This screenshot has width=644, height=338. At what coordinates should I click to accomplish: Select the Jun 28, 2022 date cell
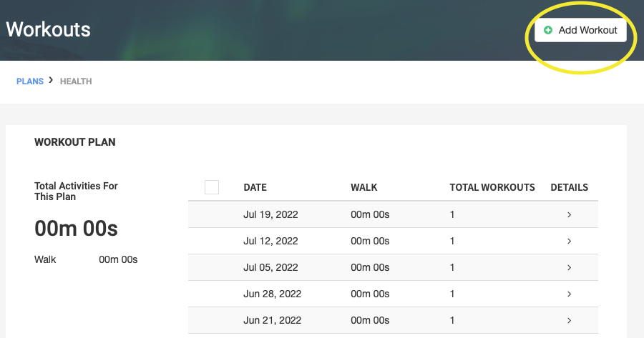pyautogui.click(x=273, y=294)
